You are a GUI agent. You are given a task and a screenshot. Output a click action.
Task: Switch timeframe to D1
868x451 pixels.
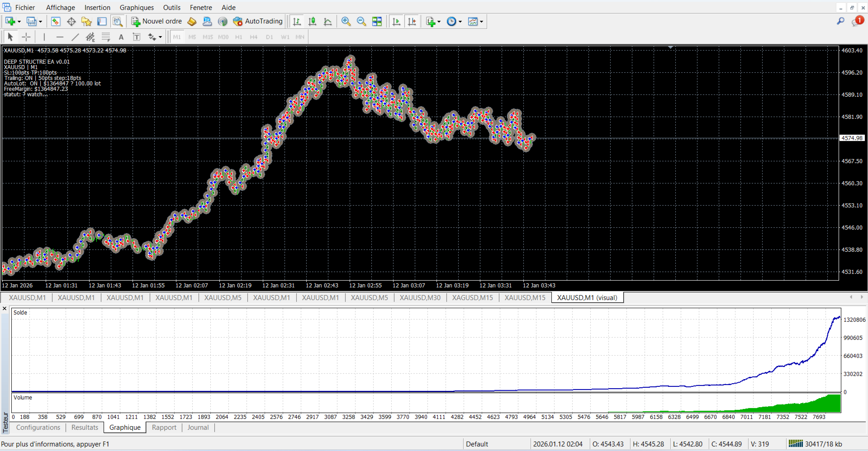click(270, 37)
